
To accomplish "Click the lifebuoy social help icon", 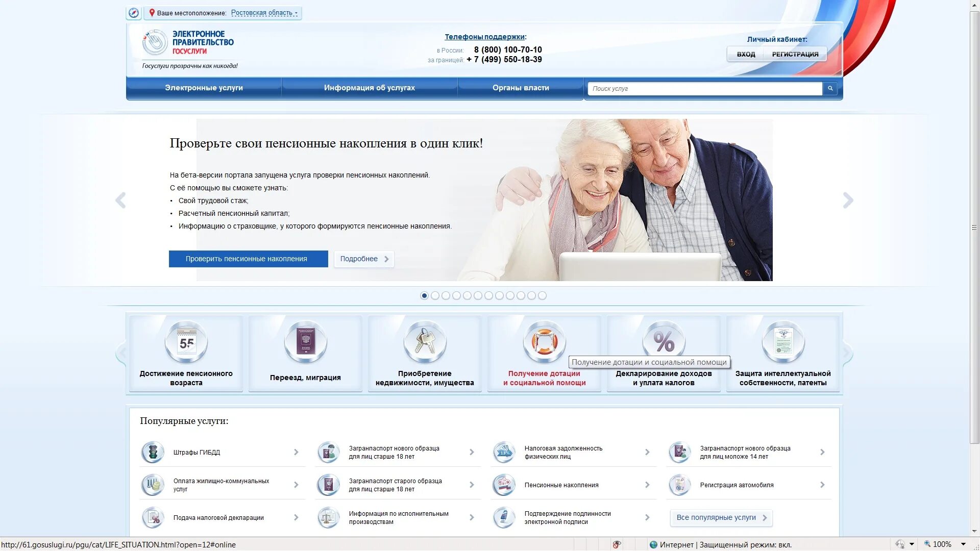I will tap(544, 341).
